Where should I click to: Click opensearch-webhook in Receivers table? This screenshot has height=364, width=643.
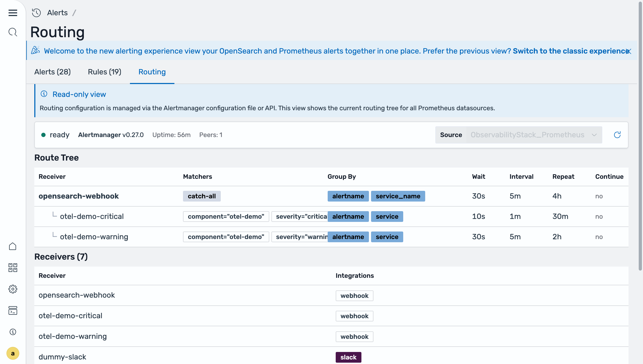tap(77, 295)
